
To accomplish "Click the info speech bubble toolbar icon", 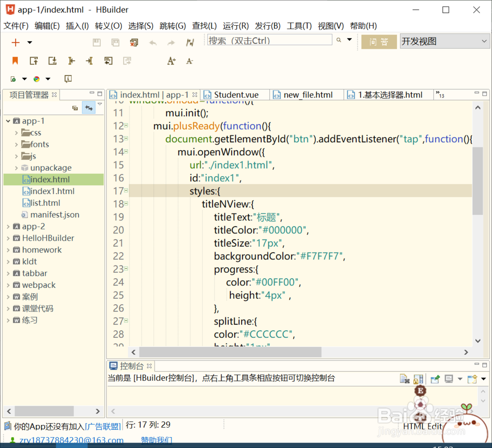I will [x=68, y=79].
